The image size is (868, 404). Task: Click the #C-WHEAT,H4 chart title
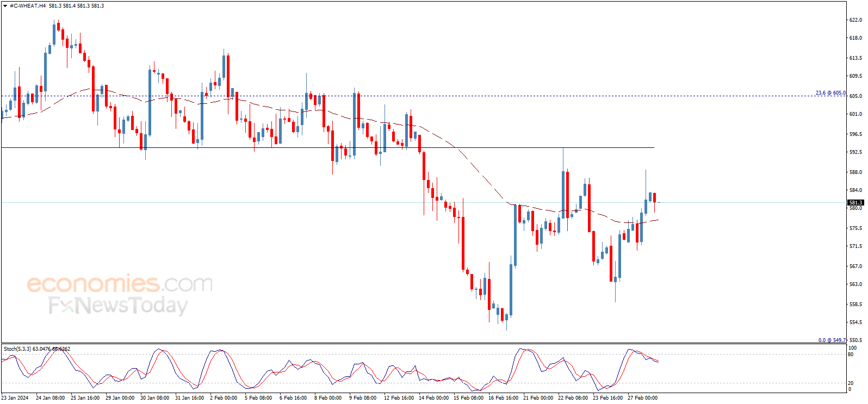click(x=28, y=6)
